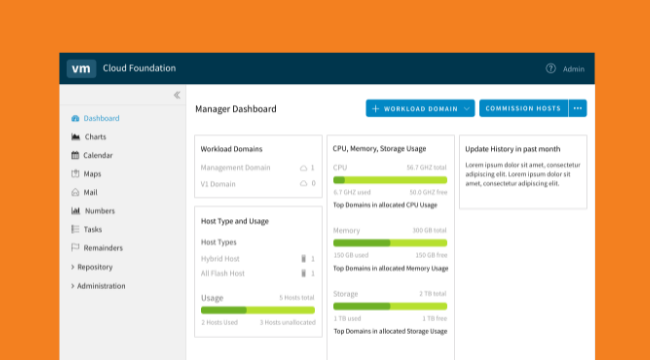Open Administration section label
This screenshot has height=360, width=650.
point(101,286)
